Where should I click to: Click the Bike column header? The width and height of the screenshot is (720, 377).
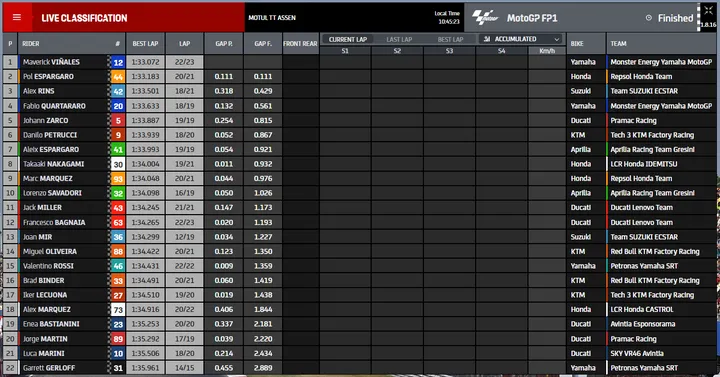click(x=586, y=44)
